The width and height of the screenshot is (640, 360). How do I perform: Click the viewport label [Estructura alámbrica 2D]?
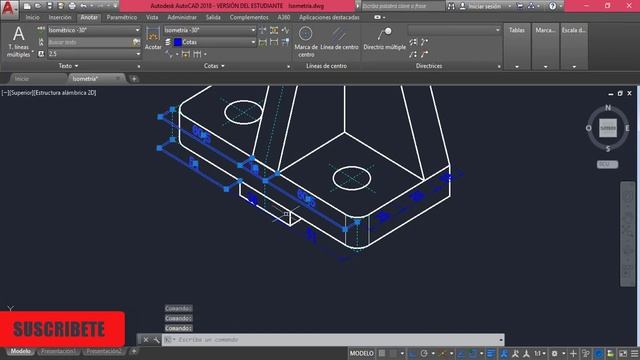(x=65, y=93)
